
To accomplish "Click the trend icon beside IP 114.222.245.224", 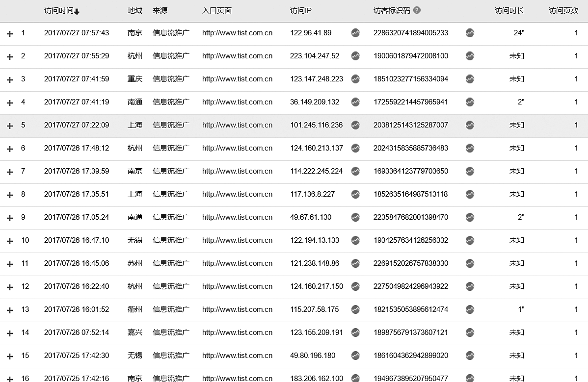I will (355, 171).
